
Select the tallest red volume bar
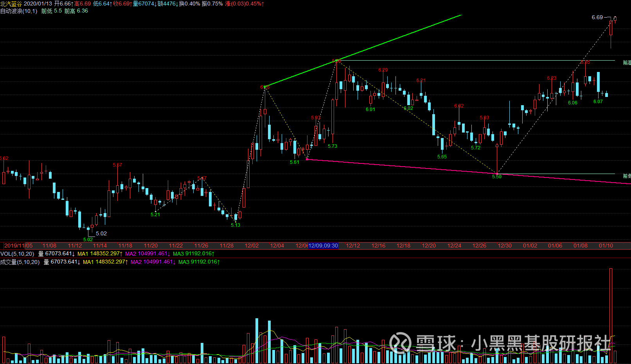tap(611, 316)
